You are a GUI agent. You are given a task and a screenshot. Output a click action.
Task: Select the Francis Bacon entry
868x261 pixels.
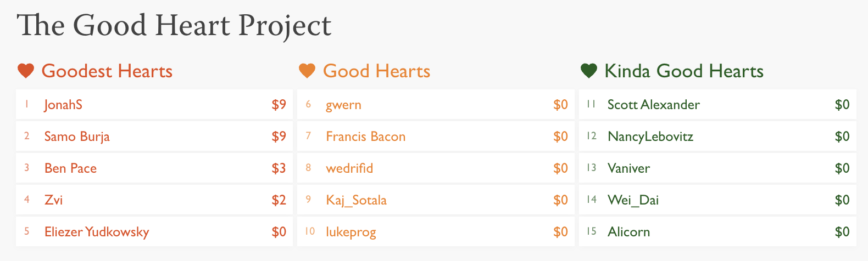[x=436, y=137]
